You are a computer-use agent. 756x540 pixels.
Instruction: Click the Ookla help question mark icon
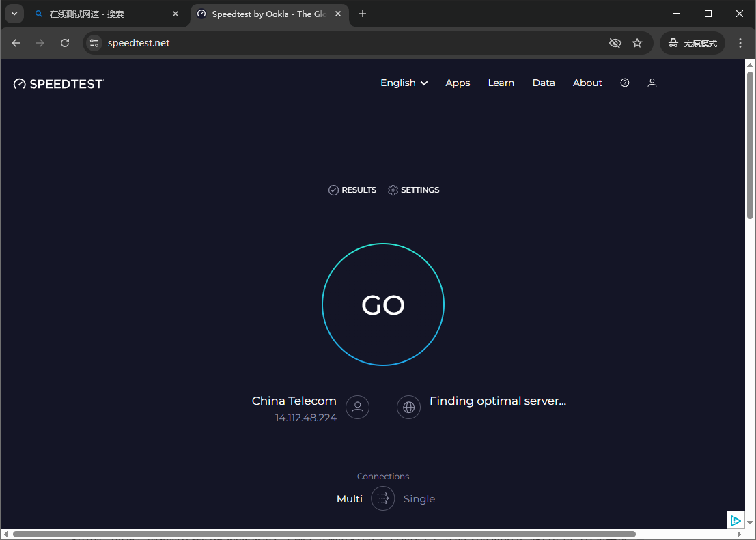pos(624,83)
